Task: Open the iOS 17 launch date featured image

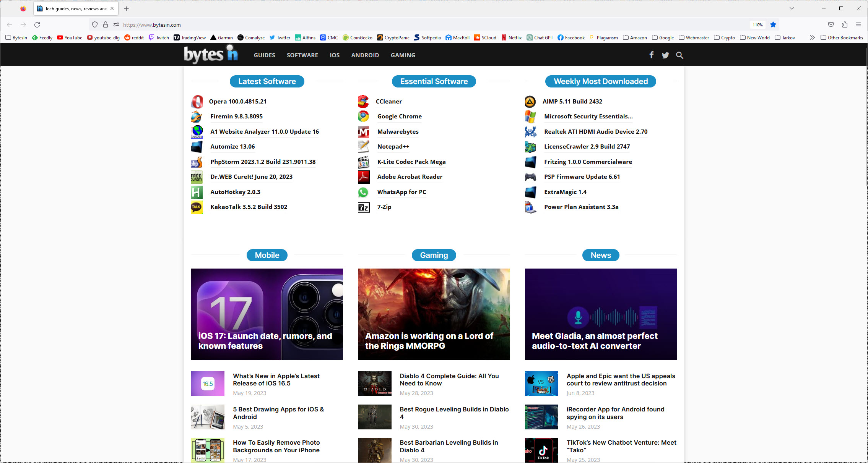Action: pyautogui.click(x=267, y=314)
